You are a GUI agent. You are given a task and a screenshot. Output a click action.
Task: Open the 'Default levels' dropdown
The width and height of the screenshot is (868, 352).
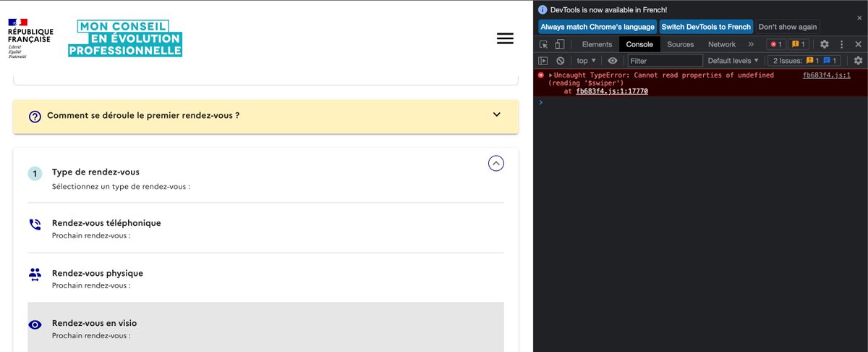coord(733,61)
